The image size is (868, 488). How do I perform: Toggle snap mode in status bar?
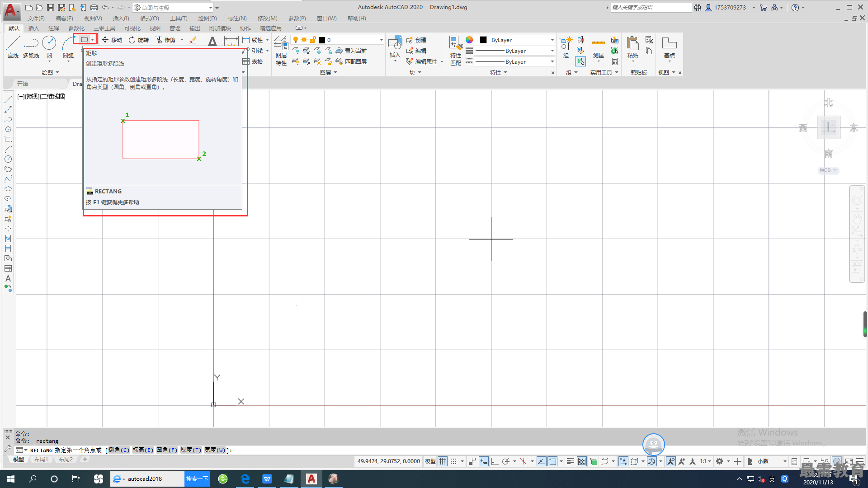[453, 461]
